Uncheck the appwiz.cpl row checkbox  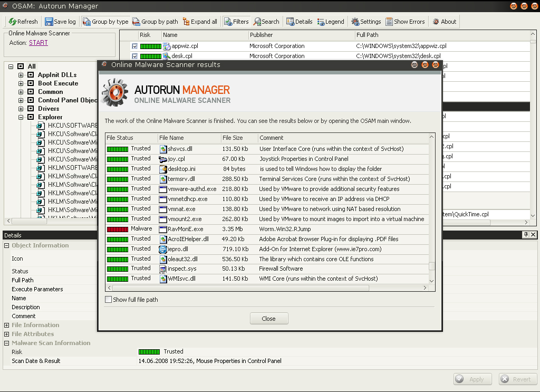tap(134, 46)
